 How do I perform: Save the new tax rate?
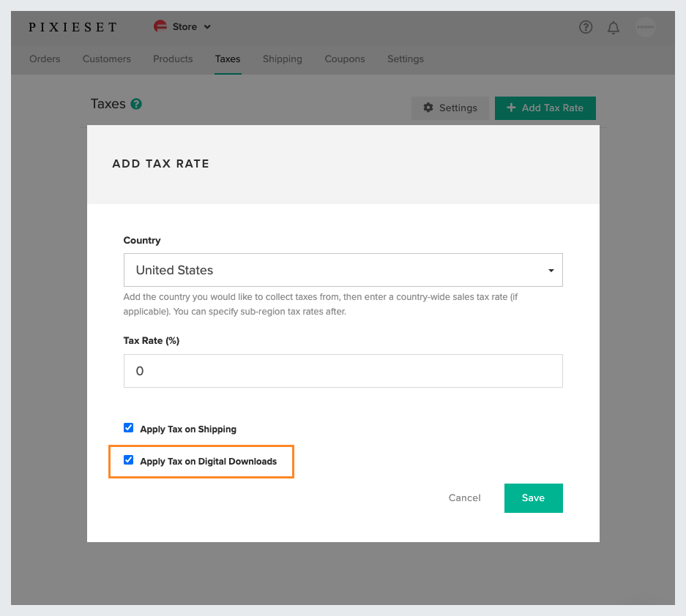[533, 498]
